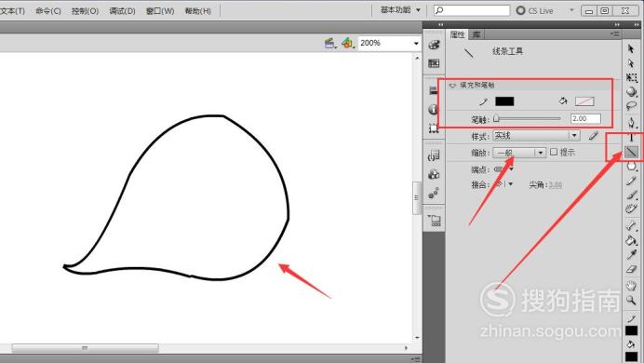Open the 命令(C) menu

(x=48, y=11)
